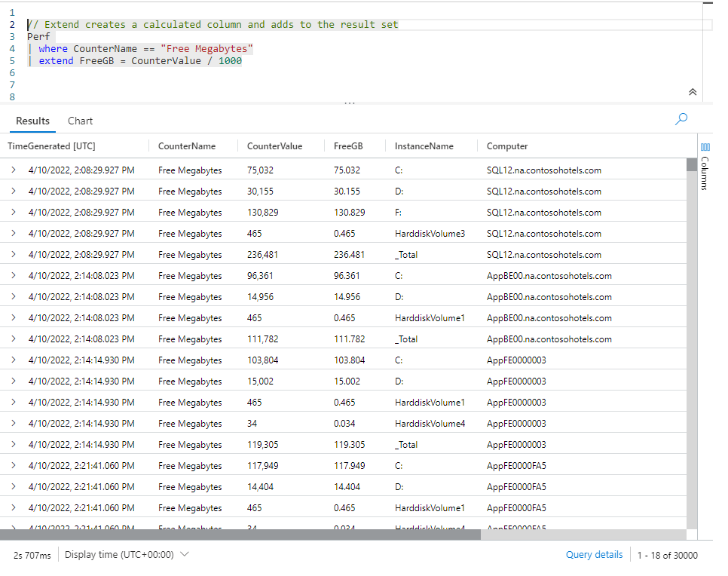Select the Results tab

(32, 121)
